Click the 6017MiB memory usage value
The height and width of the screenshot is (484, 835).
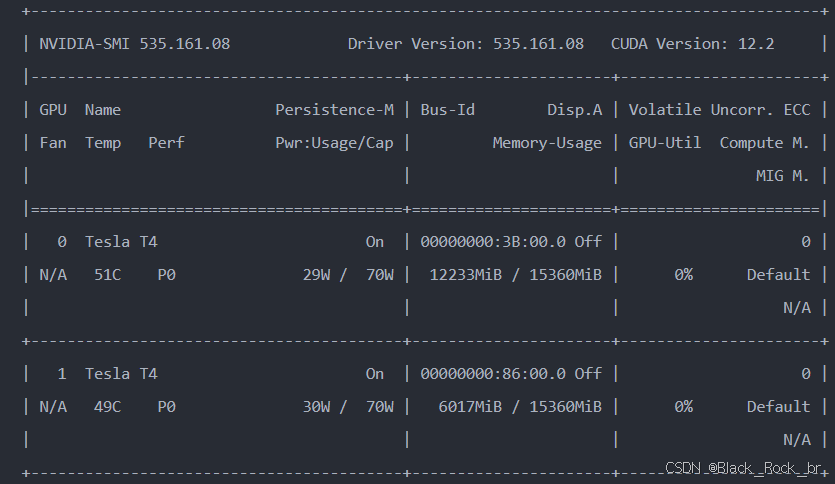coord(470,407)
